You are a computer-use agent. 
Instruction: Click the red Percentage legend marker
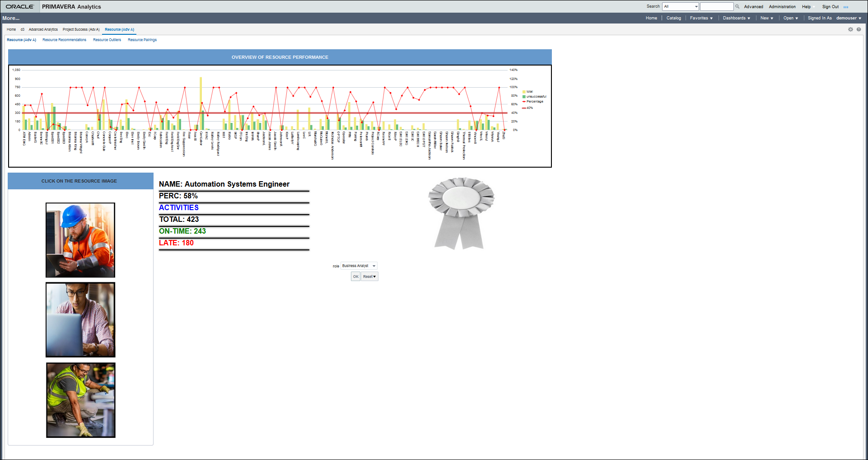pos(524,102)
